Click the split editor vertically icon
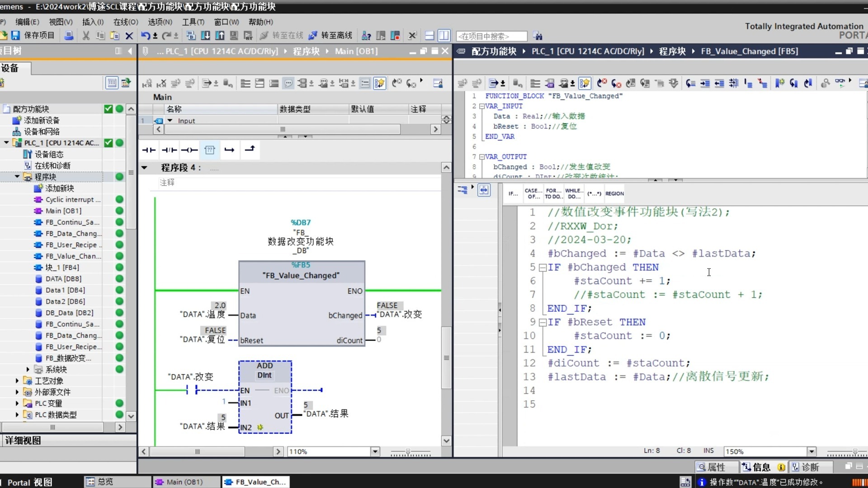 (x=444, y=35)
